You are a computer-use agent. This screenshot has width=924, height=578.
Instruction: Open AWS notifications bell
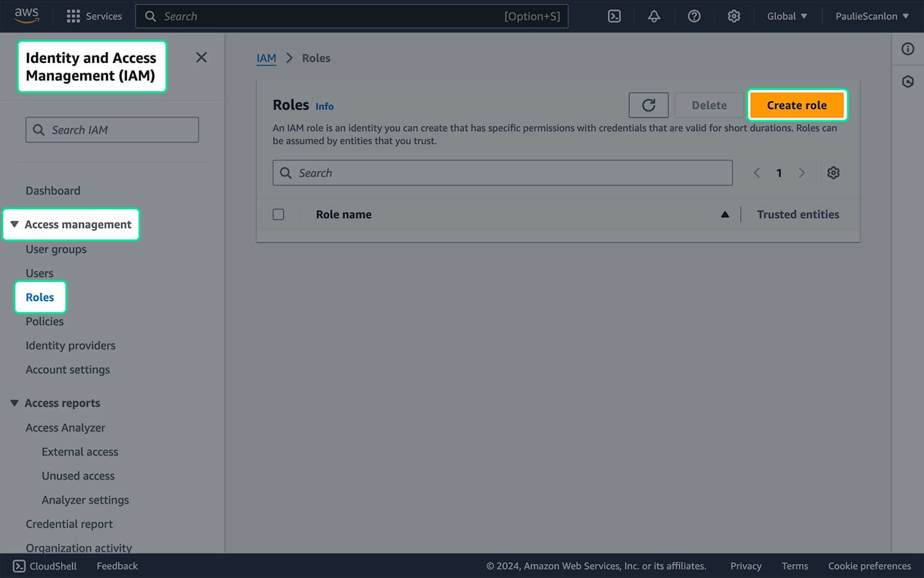pos(654,16)
